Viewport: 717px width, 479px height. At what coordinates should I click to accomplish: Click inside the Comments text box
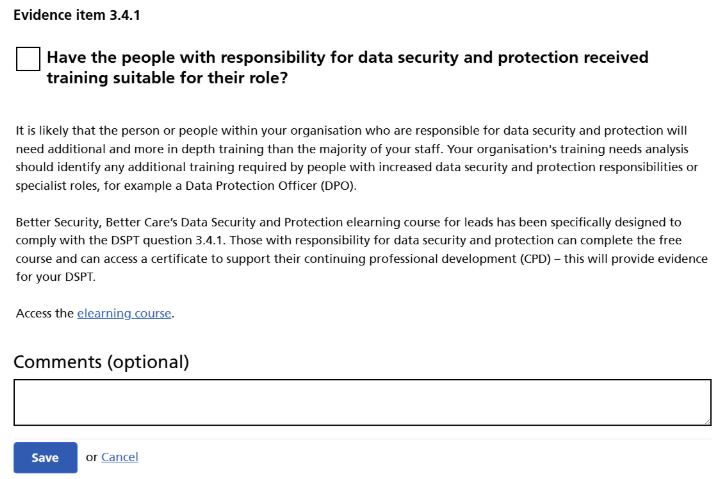[360, 402]
